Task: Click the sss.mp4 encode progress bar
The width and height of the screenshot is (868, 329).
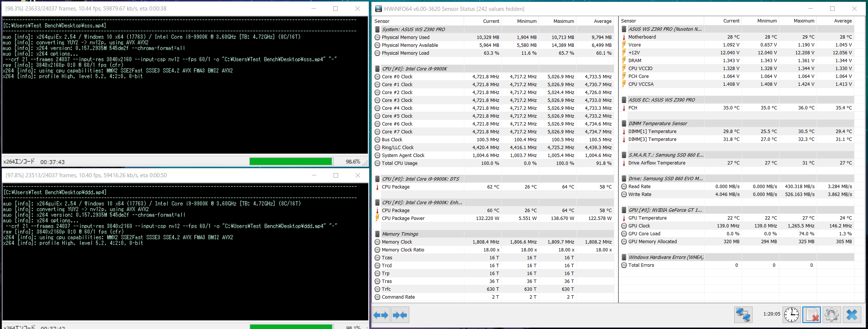Action: pyautogui.click(x=291, y=162)
